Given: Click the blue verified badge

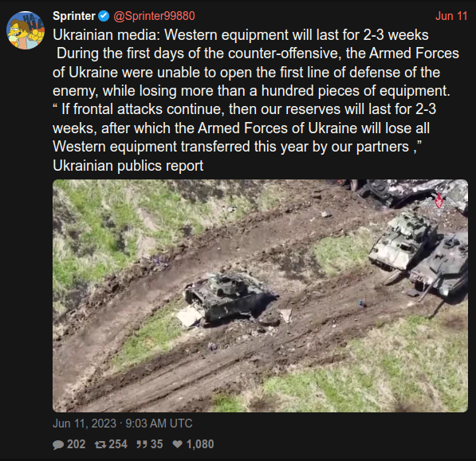Looking at the screenshot, I should pos(104,16).
